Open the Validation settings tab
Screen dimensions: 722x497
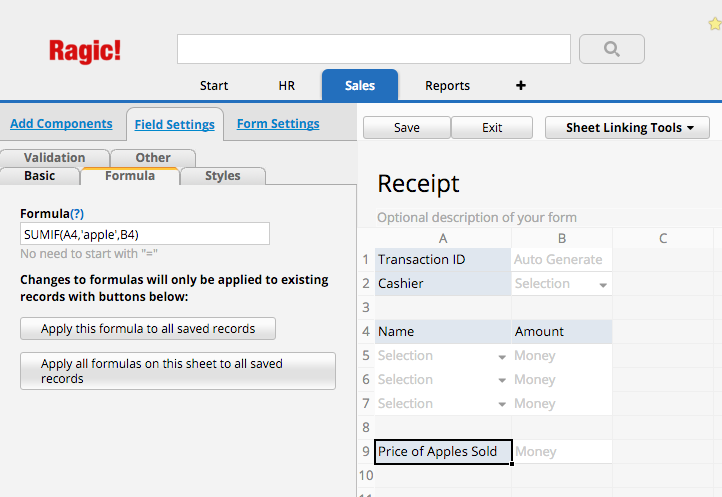pyautogui.click(x=54, y=158)
